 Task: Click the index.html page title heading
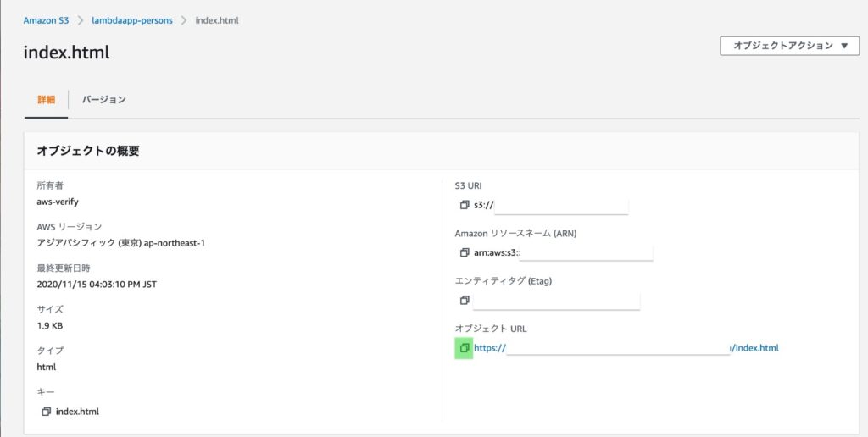pyautogui.click(x=67, y=53)
